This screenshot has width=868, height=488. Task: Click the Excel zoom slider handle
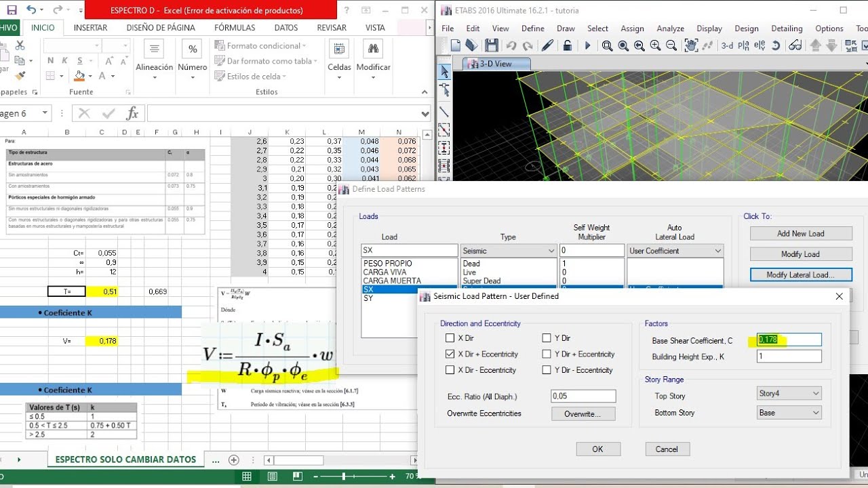(x=344, y=477)
